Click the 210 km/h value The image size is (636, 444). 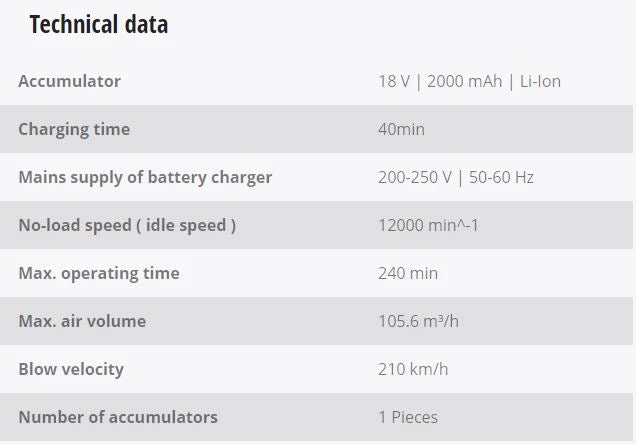[413, 369]
